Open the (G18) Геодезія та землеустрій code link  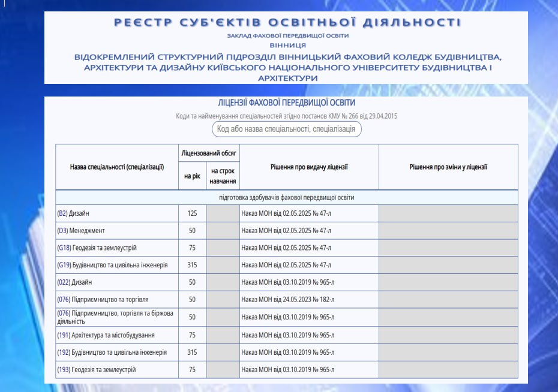tap(64, 248)
